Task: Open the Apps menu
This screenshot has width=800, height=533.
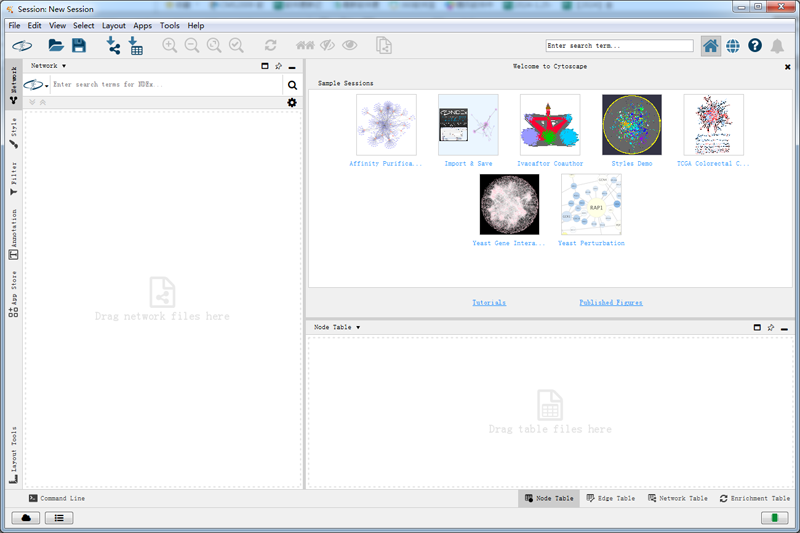Action: [x=142, y=26]
